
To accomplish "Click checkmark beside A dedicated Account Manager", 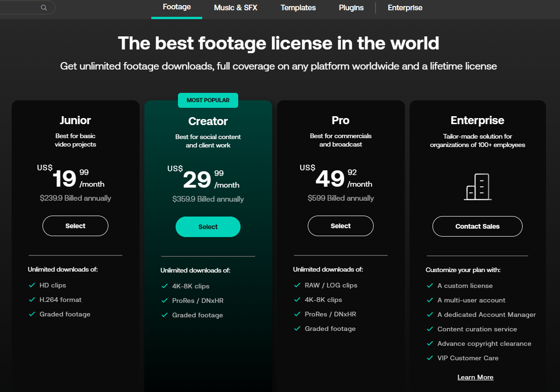I will pos(430,315).
